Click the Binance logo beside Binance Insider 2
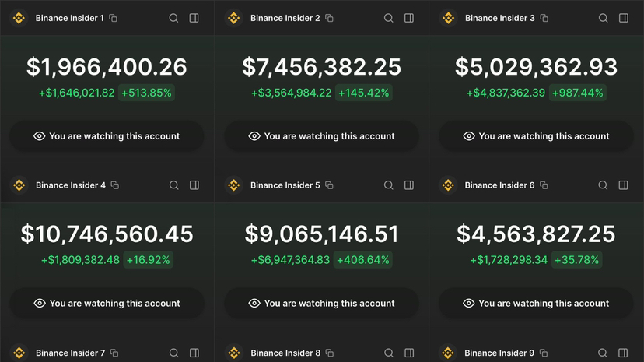Screen dimensions: 644x362 (x=233, y=18)
